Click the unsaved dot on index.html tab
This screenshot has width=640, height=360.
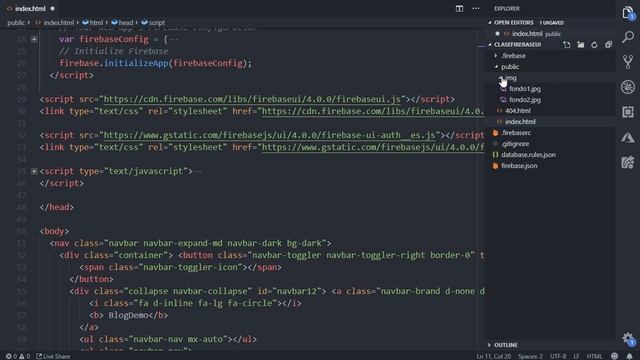(x=53, y=9)
